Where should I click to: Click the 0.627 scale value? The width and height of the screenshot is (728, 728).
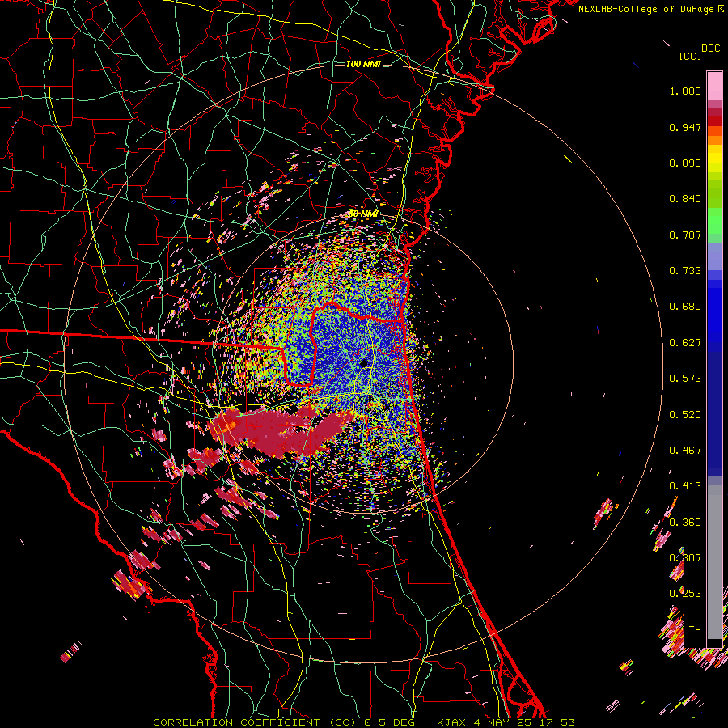(685, 343)
